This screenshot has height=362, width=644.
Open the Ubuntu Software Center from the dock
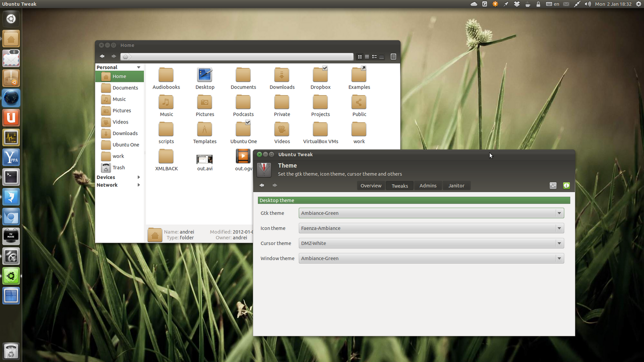11,78
